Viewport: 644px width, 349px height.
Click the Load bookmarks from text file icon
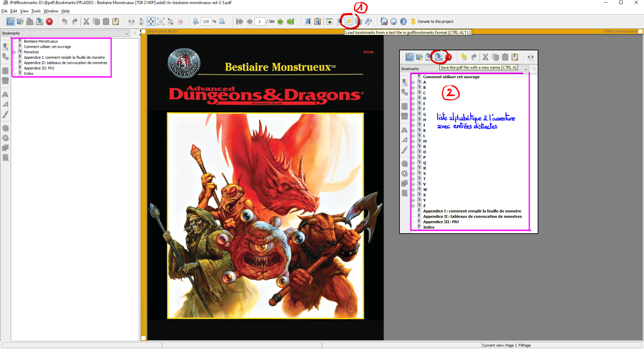coord(349,21)
